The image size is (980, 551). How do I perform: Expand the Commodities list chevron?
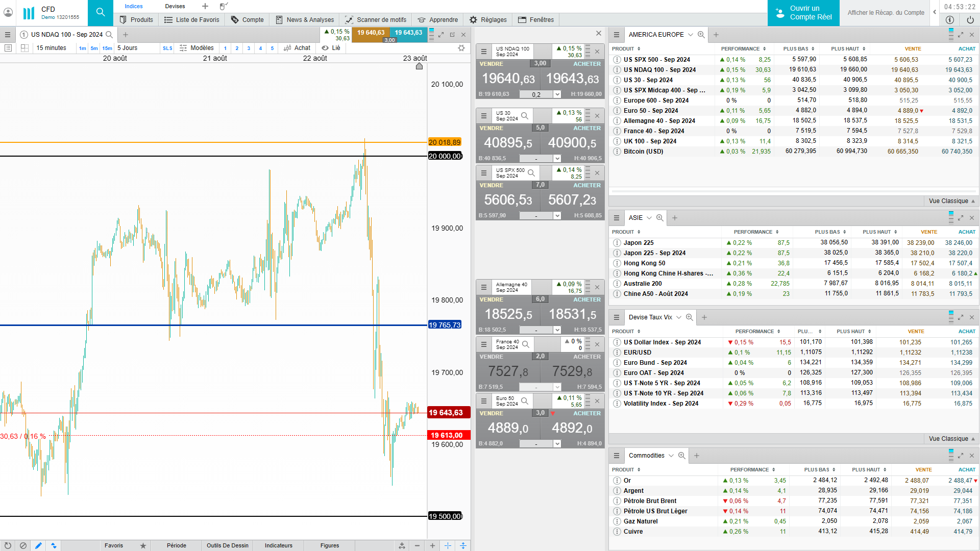(671, 456)
